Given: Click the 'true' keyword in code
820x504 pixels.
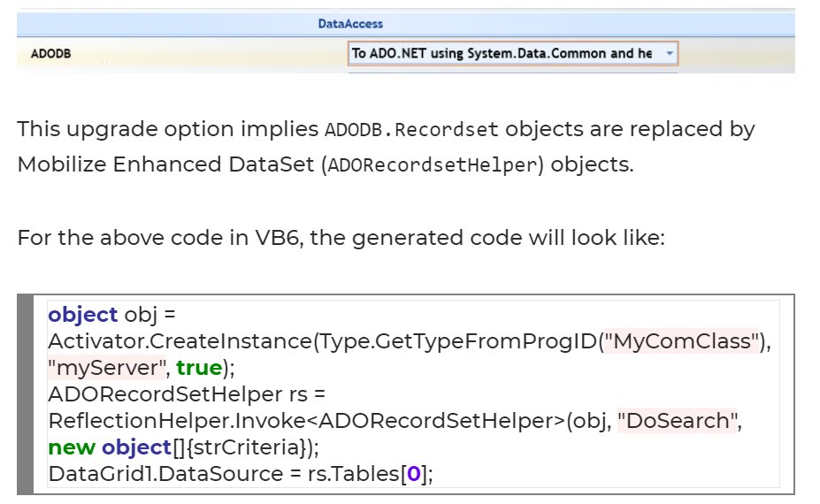Looking at the screenshot, I should 199,368.
